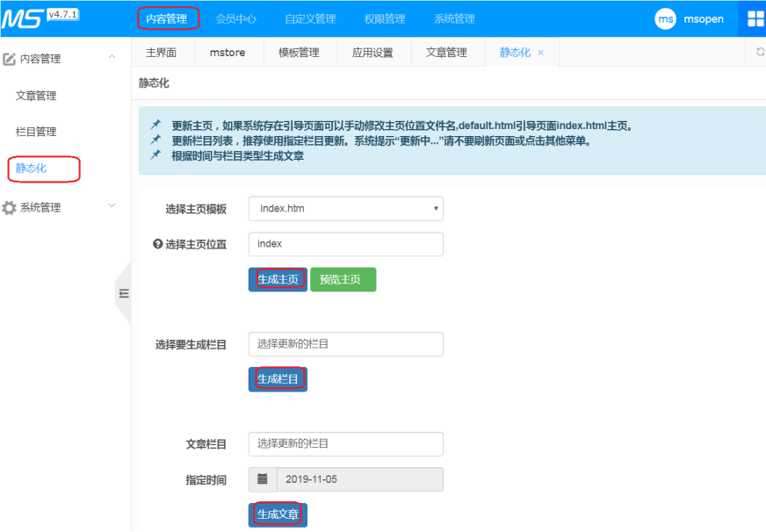
Task: Switch to the mstore tab
Action: 228,53
